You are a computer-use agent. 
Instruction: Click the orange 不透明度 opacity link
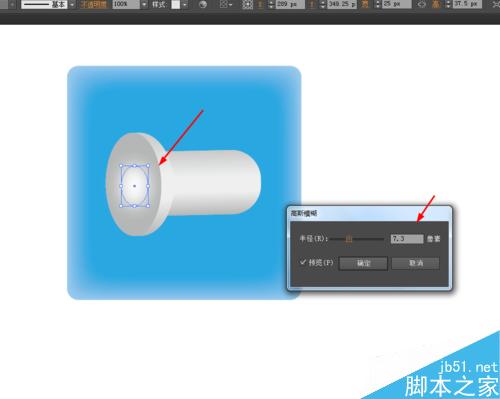click(x=94, y=5)
